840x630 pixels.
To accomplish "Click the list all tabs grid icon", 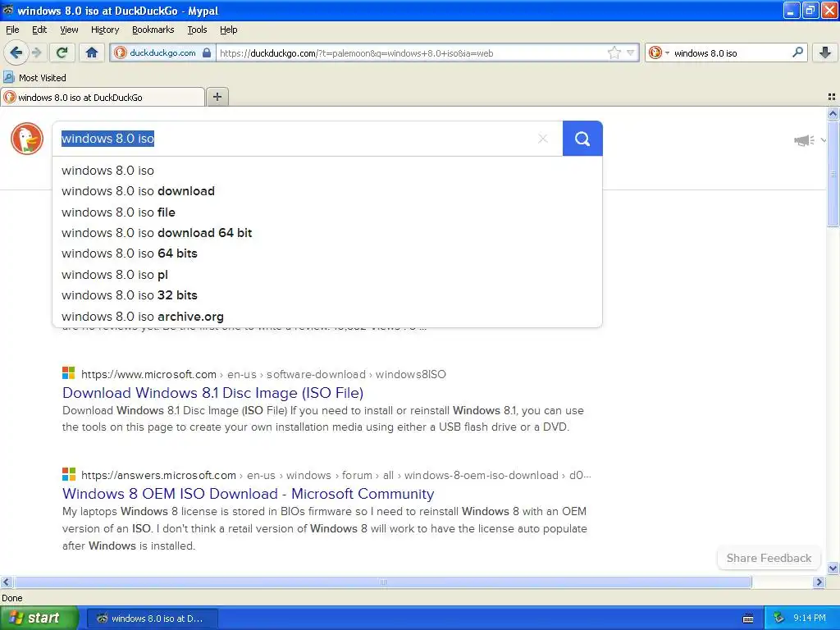I will pos(832,97).
